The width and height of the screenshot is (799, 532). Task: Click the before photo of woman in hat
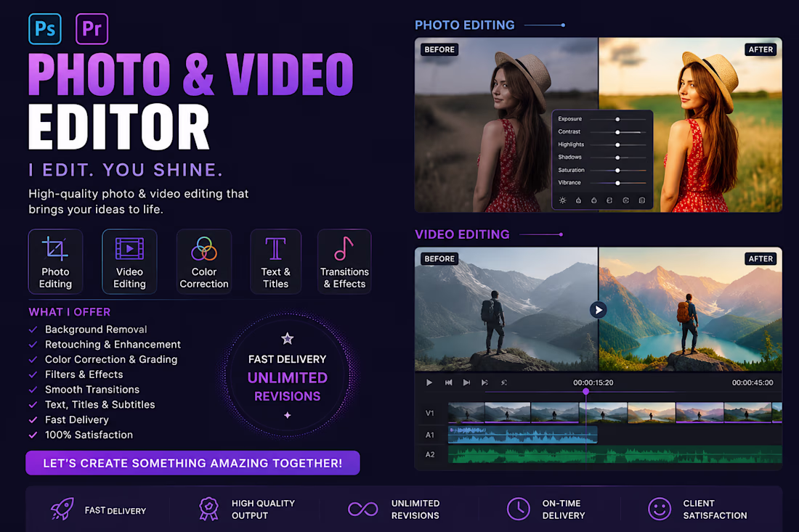pos(506,125)
